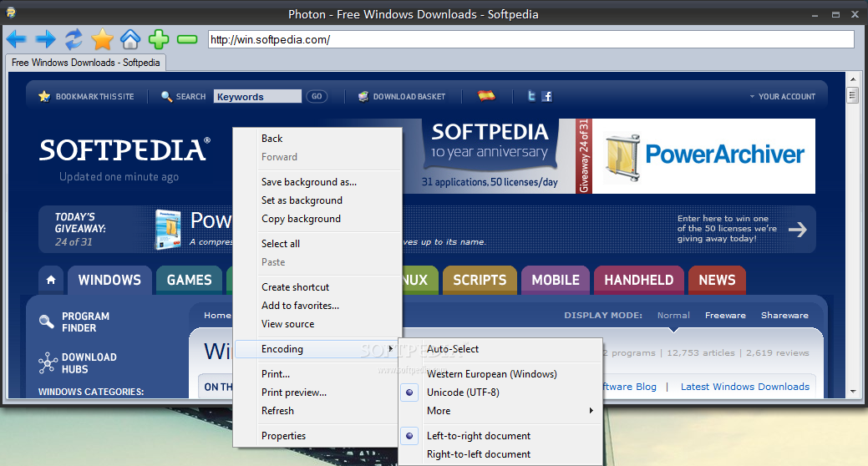This screenshot has height=466, width=868.
Task: Open Download Hubs network icon
Action: point(48,363)
